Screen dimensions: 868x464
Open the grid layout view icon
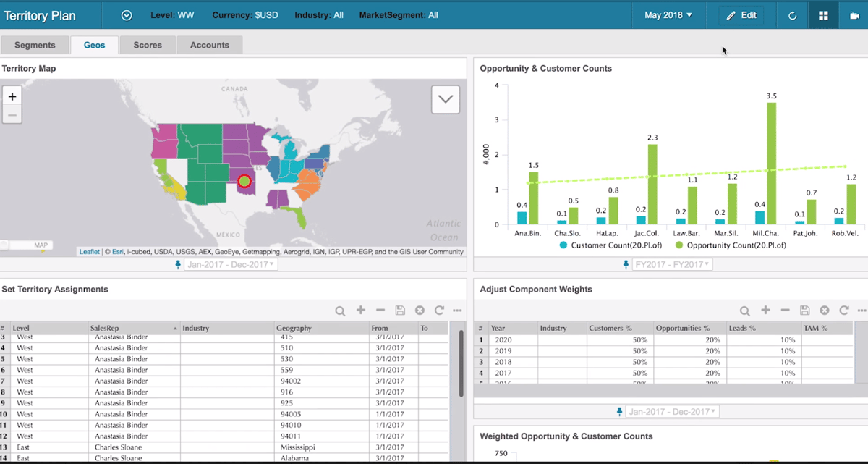(x=823, y=14)
